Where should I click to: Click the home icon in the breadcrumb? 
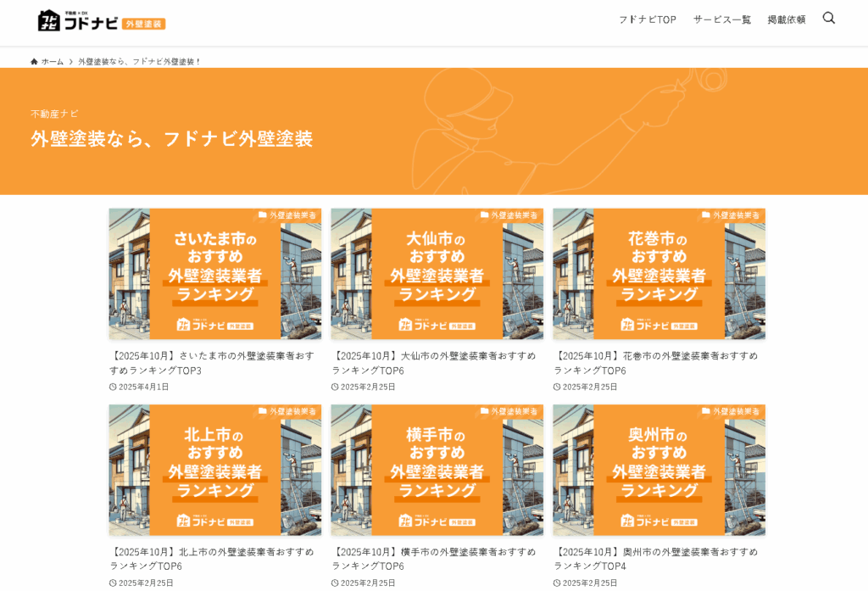pyautogui.click(x=32, y=60)
